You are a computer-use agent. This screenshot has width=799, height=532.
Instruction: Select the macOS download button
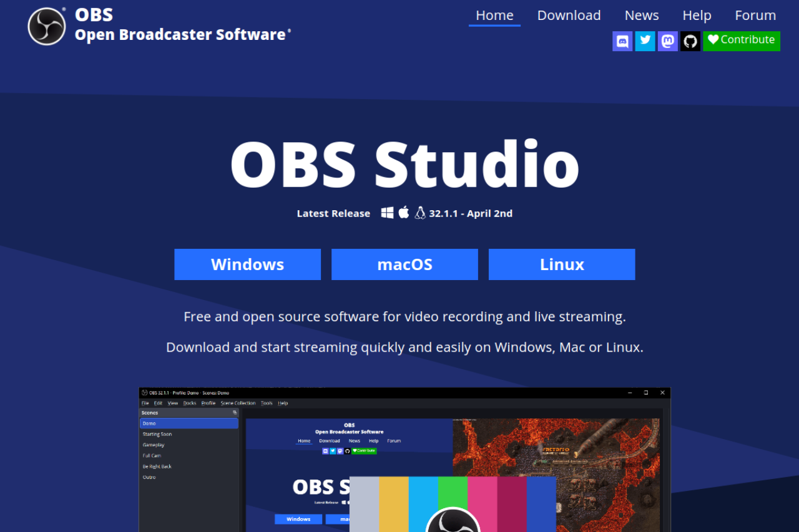[404, 264]
